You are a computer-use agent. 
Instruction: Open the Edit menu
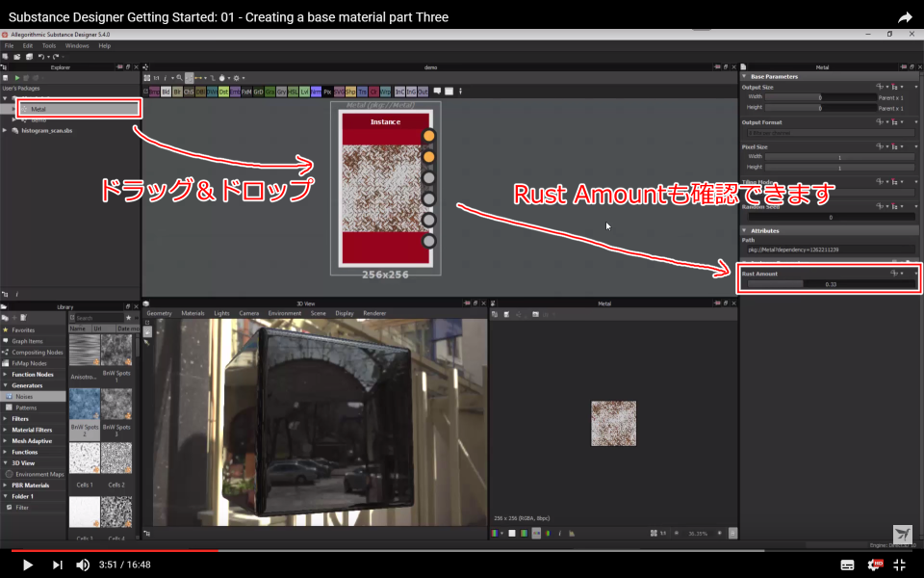coord(27,45)
